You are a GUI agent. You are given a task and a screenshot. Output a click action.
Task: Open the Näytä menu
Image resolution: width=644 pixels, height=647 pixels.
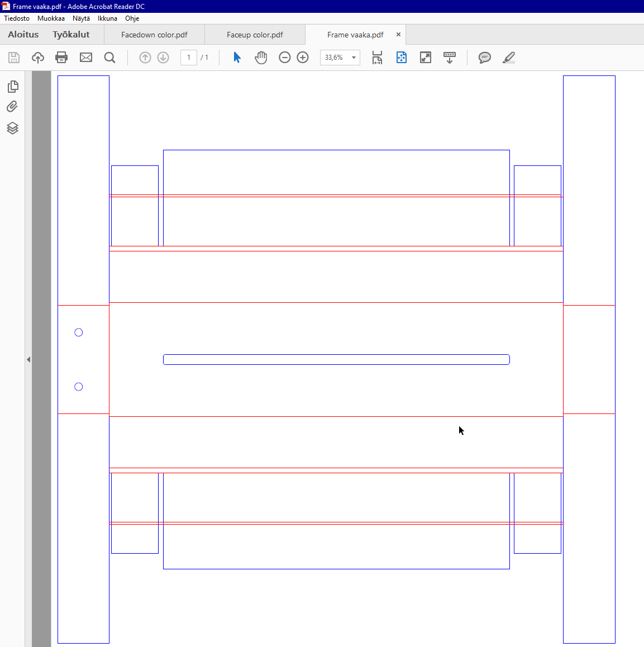point(82,18)
